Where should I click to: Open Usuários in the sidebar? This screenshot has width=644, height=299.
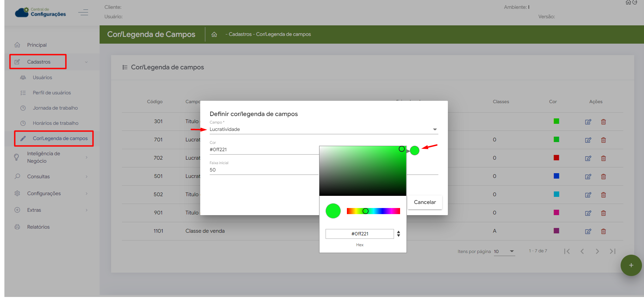[42, 77]
